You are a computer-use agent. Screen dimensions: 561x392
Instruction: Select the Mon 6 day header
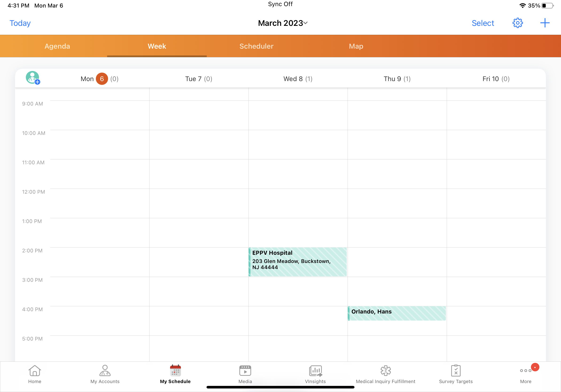pos(100,79)
